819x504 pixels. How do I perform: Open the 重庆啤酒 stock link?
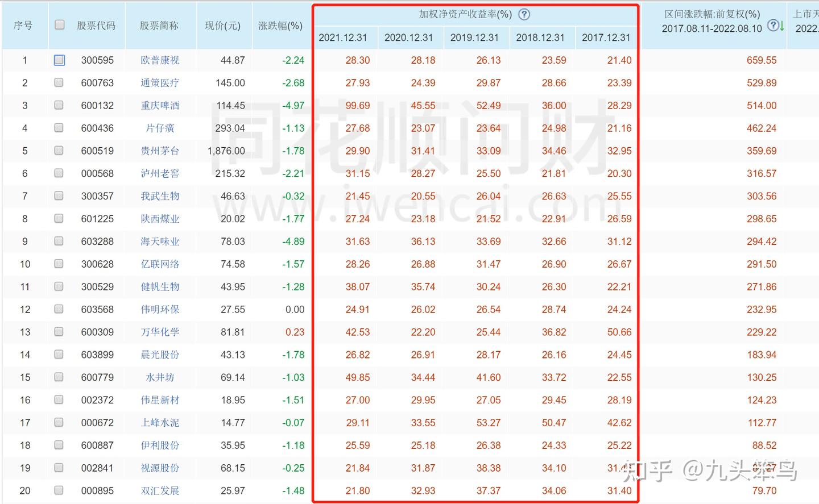pyautogui.click(x=159, y=105)
